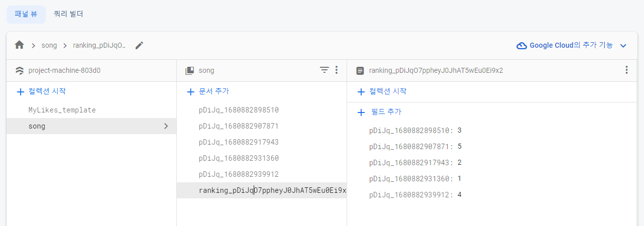Click the collection icon next to the song header

coord(190,71)
